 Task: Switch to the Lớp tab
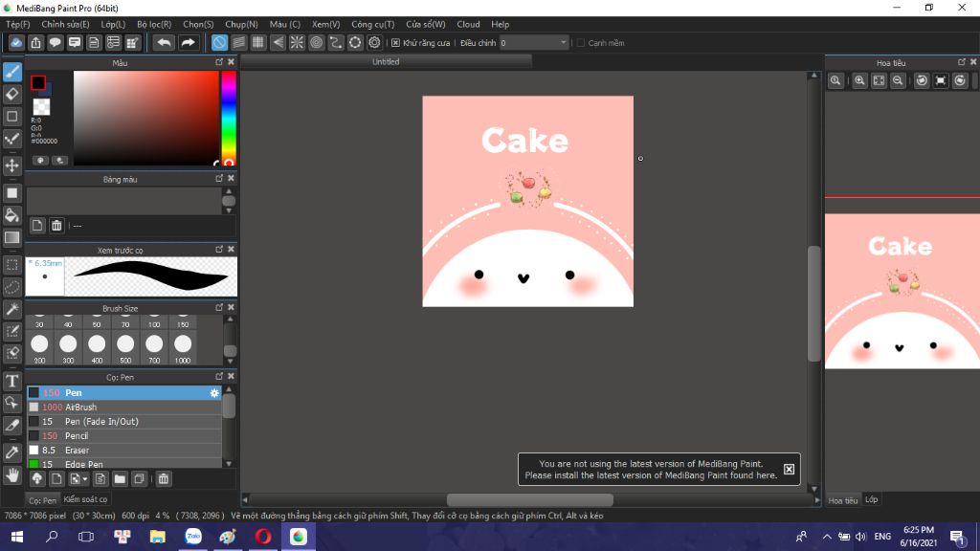(x=872, y=500)
